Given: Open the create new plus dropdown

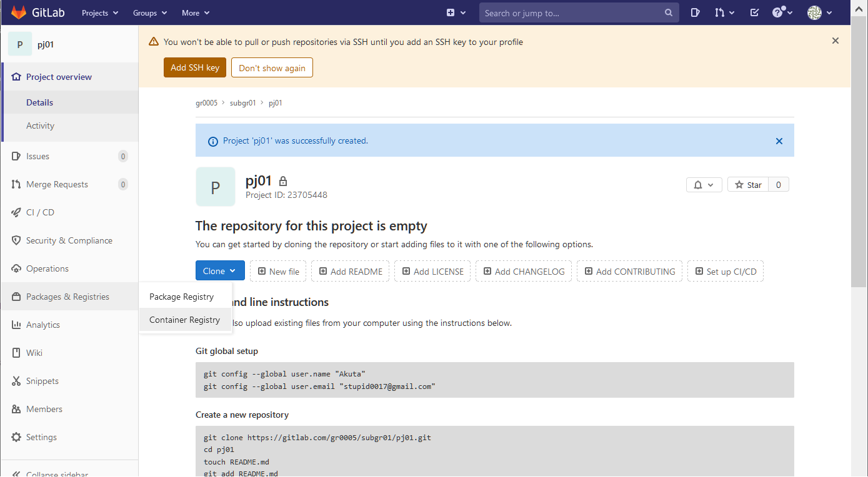Looking at the screenshot, I should click(x=456, y=12).
